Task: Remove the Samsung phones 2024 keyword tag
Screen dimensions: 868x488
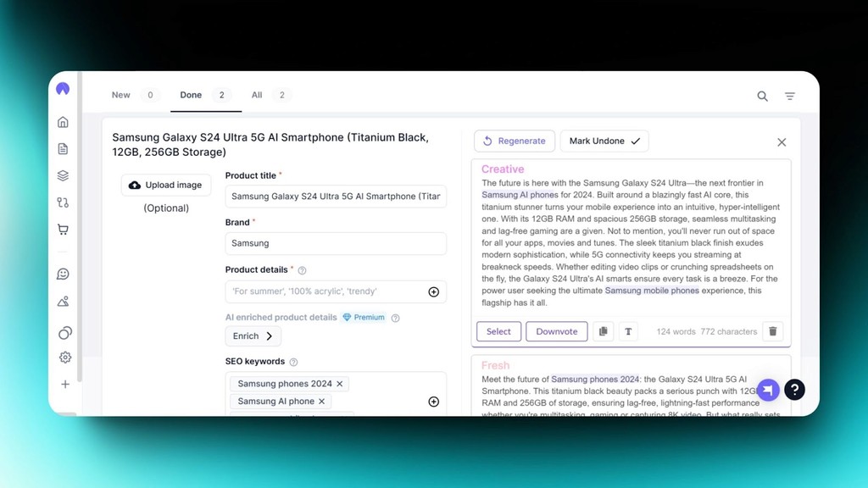Action: pyautogui.click(x=338, y=383)
